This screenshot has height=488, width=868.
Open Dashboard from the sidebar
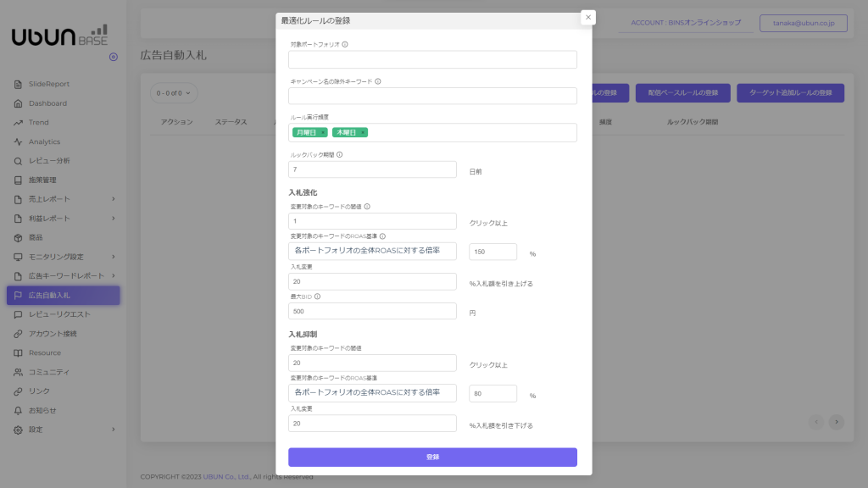click(x=47, y=103)
